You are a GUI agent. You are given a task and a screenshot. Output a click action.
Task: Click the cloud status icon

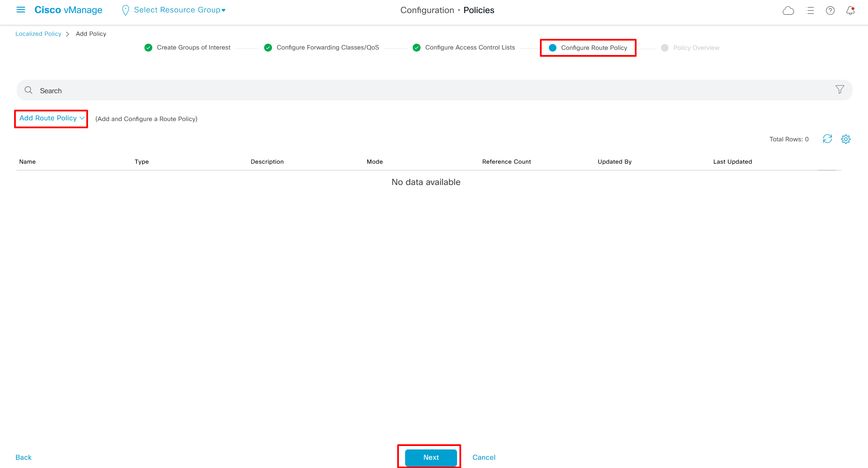788,11
